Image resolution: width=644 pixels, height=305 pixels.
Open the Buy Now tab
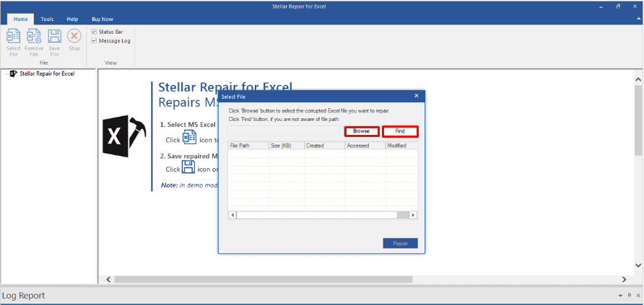coord(103,19)
